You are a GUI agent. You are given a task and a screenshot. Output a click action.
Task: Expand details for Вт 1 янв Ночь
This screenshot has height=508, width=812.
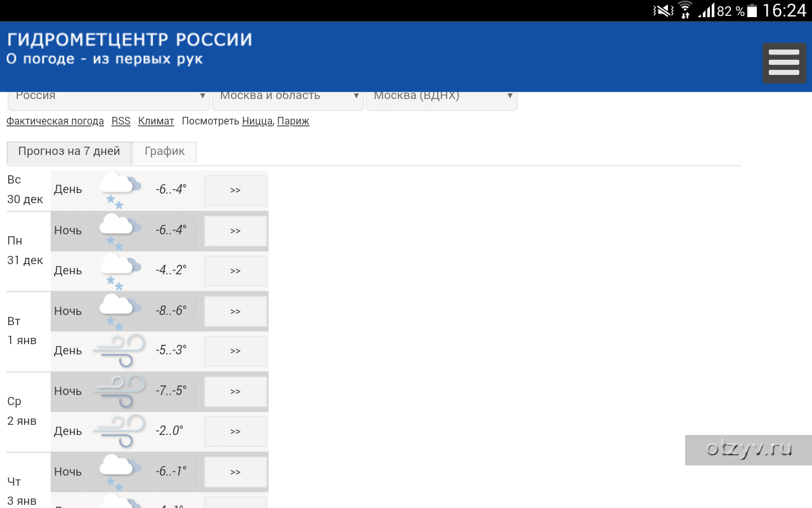pyautogui.click(x=235, y=312)
